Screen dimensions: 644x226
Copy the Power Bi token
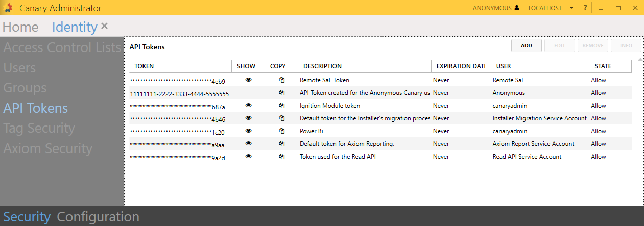tap(281, 131)
